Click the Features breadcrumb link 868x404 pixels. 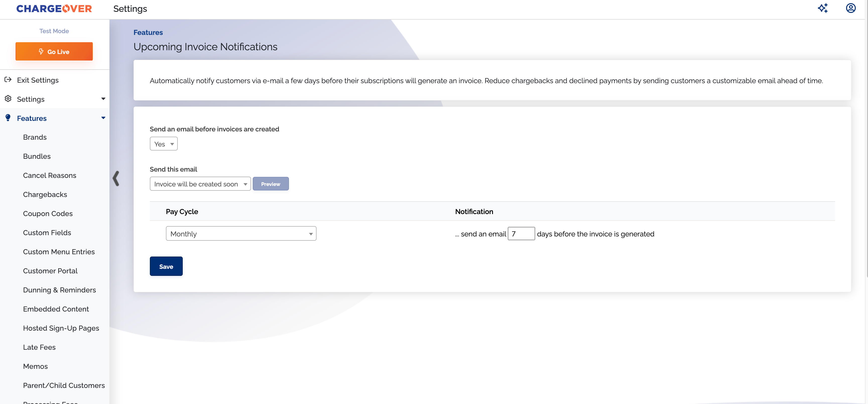[x=148, y=32]
